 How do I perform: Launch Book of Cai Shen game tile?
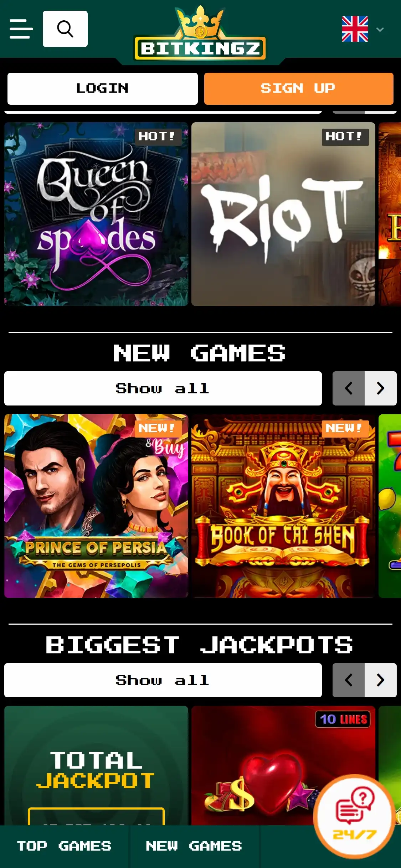coord(283,506)
